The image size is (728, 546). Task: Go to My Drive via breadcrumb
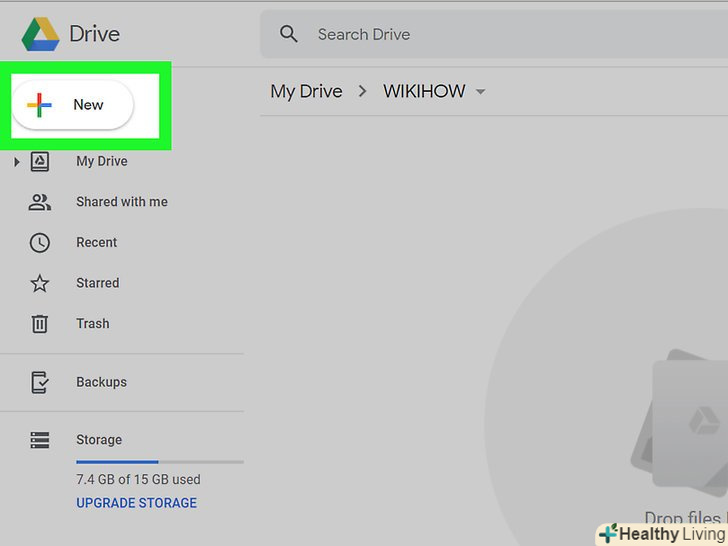[x=306, y=91]
